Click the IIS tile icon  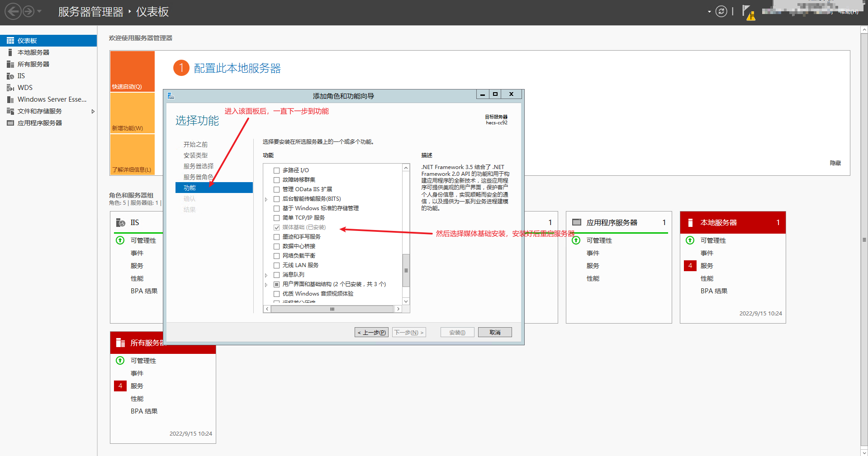[120, 222]
